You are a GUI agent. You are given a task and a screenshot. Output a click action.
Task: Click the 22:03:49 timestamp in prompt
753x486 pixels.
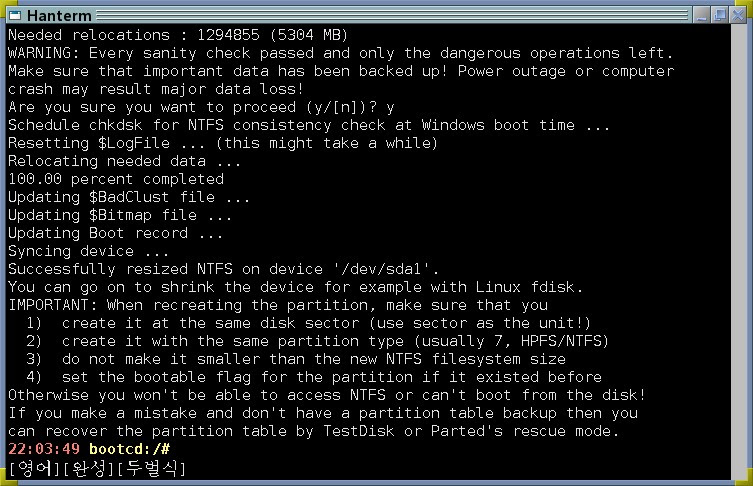(44, 449)
